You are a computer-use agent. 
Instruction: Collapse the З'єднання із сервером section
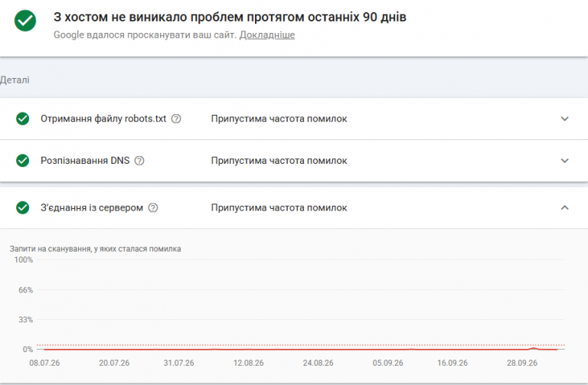click(x=564, y=207)
